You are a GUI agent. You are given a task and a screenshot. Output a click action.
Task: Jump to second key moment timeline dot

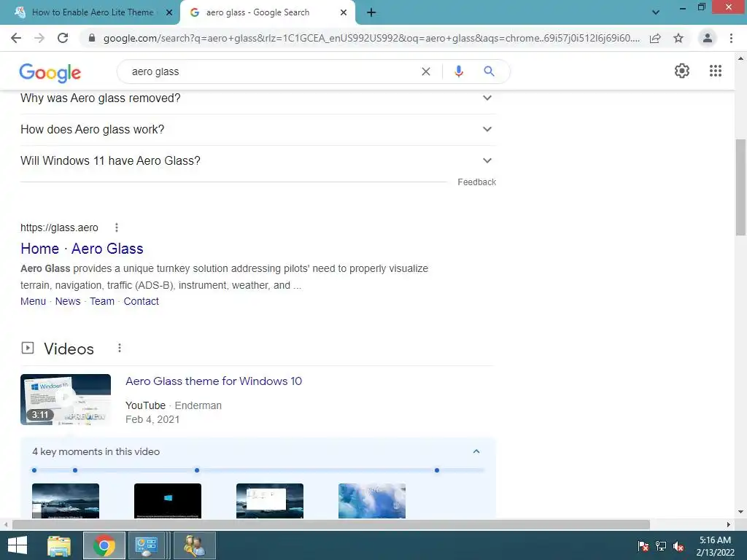[75, 470]
